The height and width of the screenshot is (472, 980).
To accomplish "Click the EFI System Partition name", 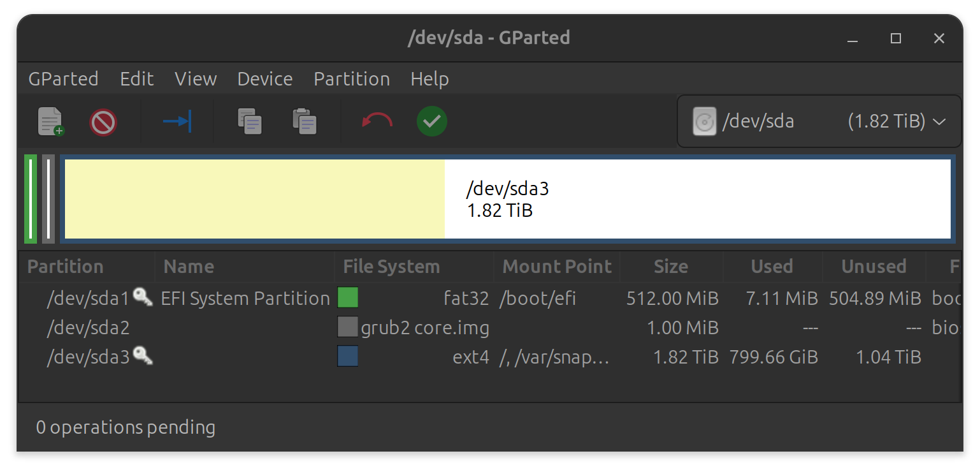I will click(245, 298).
